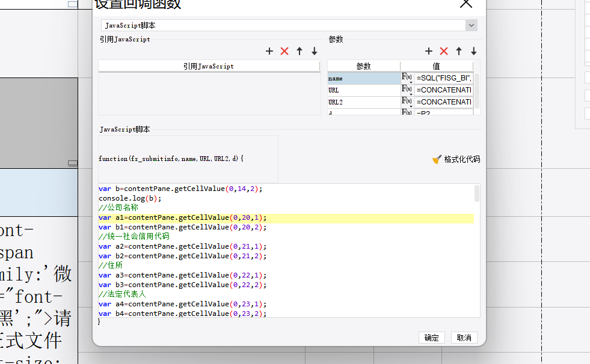Viewport: 590px width, 364px height.
Task: Click the //法定代表人 comment line
Action: pos(122,294)
